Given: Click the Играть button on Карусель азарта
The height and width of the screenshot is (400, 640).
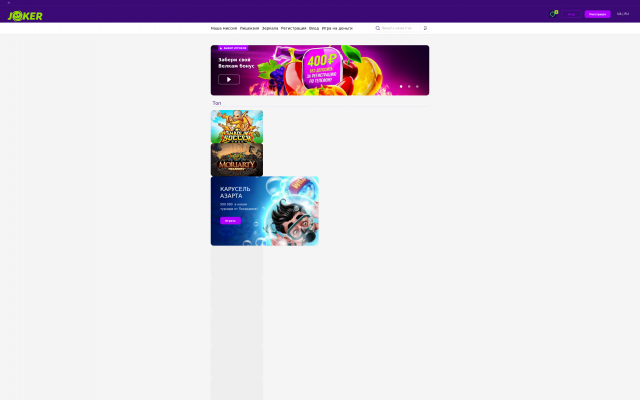Looking at the screenshot, I should [x=230, y=220].
